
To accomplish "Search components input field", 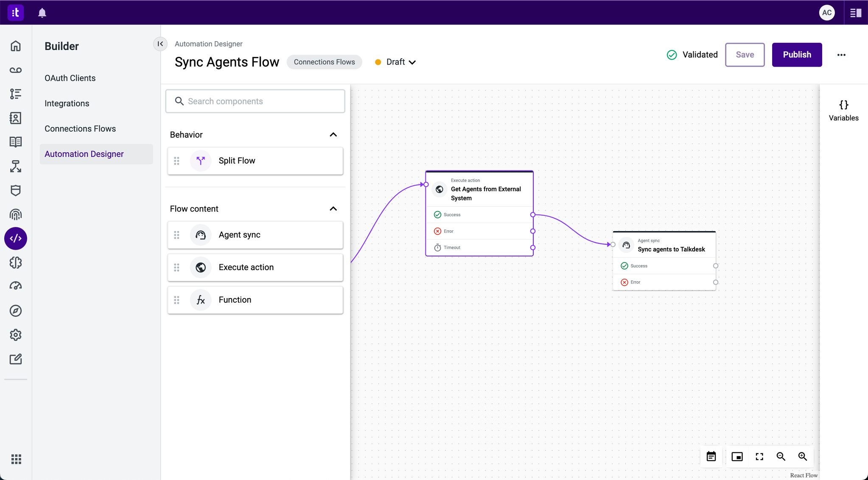I will 255,100.
